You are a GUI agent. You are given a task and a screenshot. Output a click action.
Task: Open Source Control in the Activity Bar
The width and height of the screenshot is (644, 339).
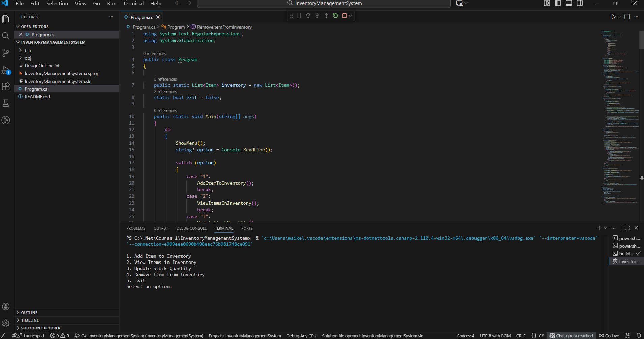point(6,53)
